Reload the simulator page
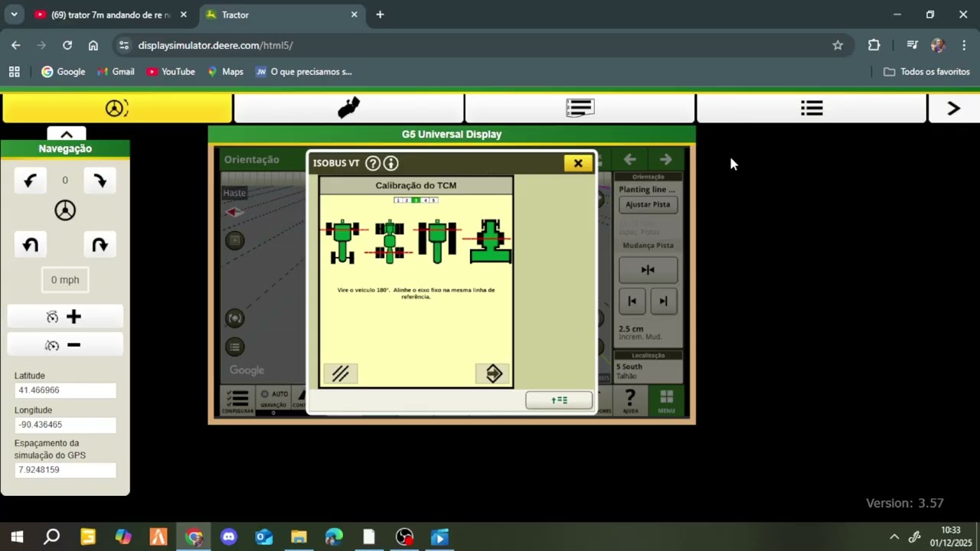980x551 pixels. pyautogui.click(x=67, y=45)
